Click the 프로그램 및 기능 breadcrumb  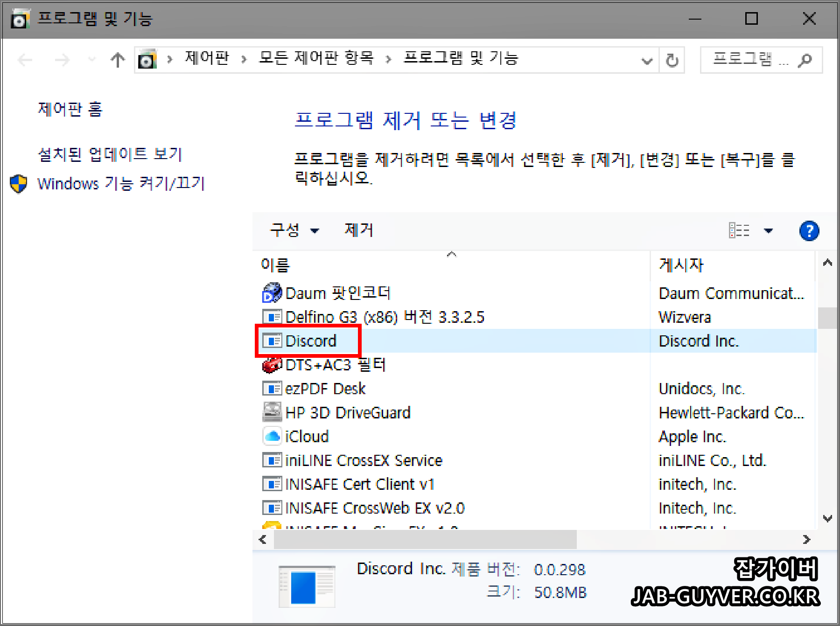tap(461, 58)
